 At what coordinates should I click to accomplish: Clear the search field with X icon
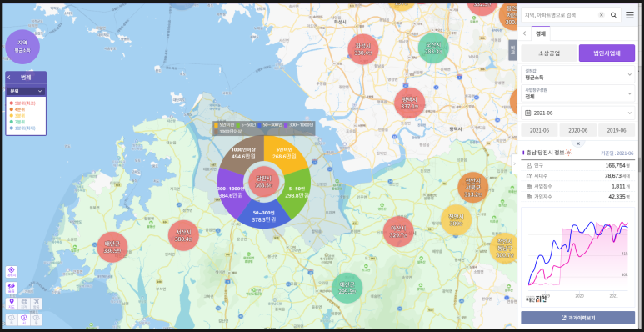(x=602, y=15)
